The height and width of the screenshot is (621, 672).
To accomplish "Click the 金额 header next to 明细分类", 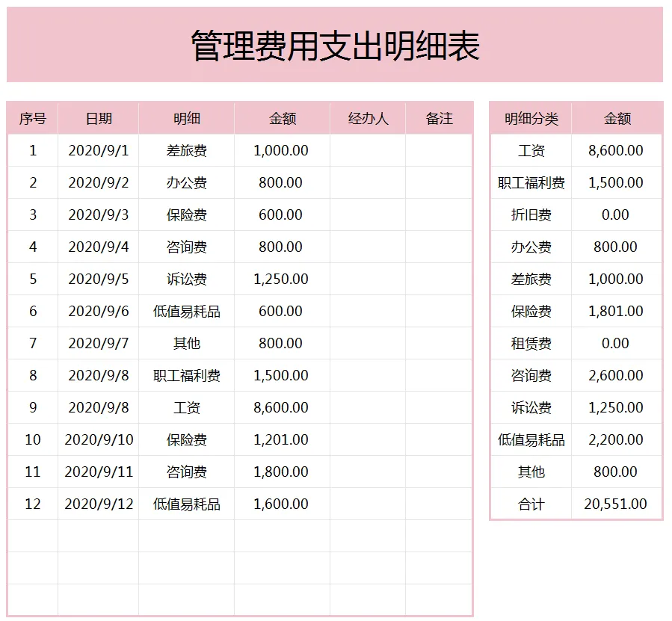I will point(617,118).
